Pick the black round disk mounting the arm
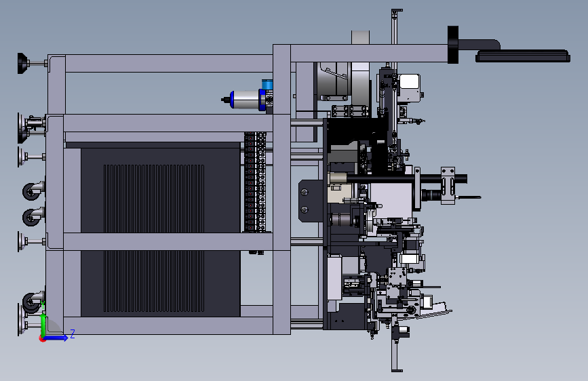 coord(453,45)
